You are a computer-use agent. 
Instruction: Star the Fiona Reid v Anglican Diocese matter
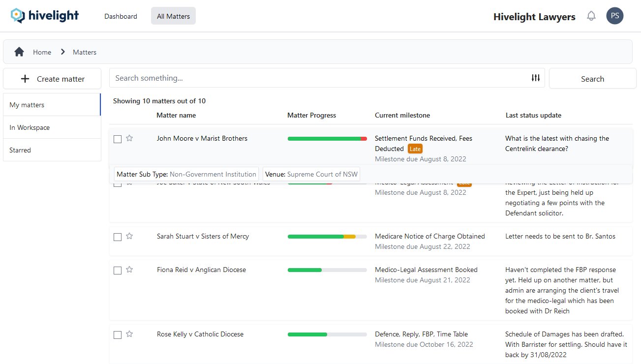129,270
